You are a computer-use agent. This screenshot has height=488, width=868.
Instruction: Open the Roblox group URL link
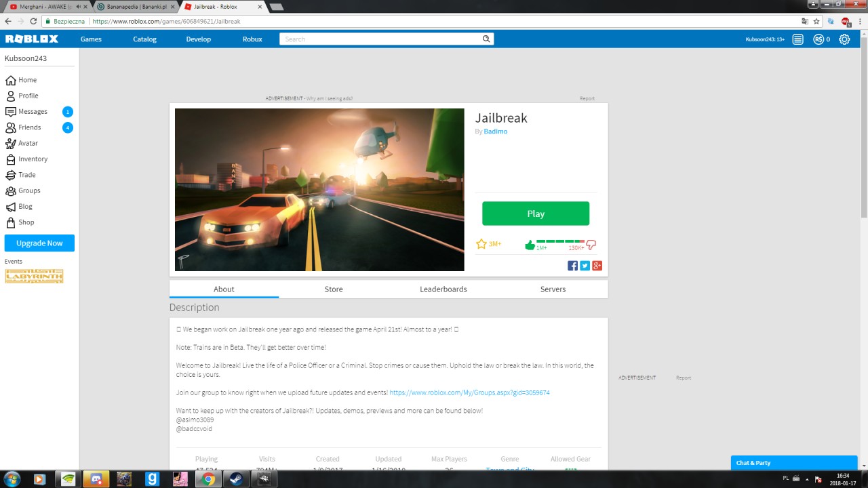coord(469,392)
